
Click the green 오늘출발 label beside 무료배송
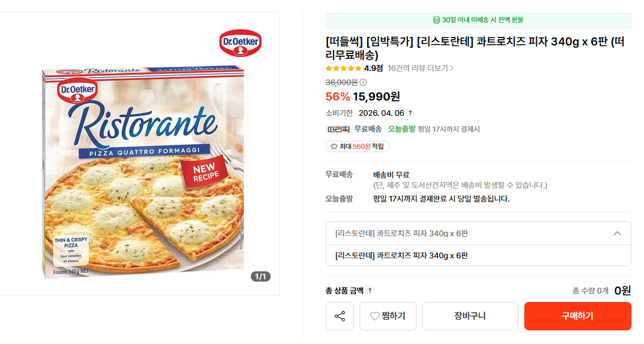(402, 129)
